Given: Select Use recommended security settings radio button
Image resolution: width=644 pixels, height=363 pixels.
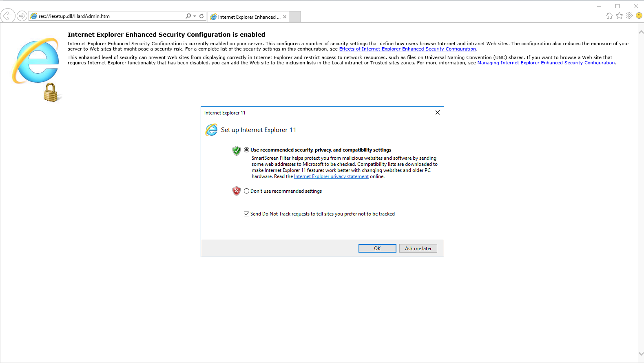Looking at the screenshot, I should [246, 150].
